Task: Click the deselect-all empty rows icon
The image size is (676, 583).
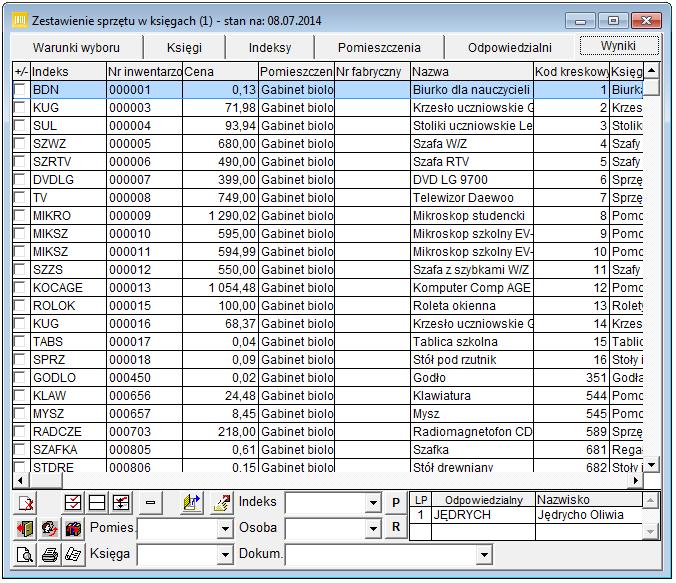Action: pyautogui.click(x=97, y=503)
